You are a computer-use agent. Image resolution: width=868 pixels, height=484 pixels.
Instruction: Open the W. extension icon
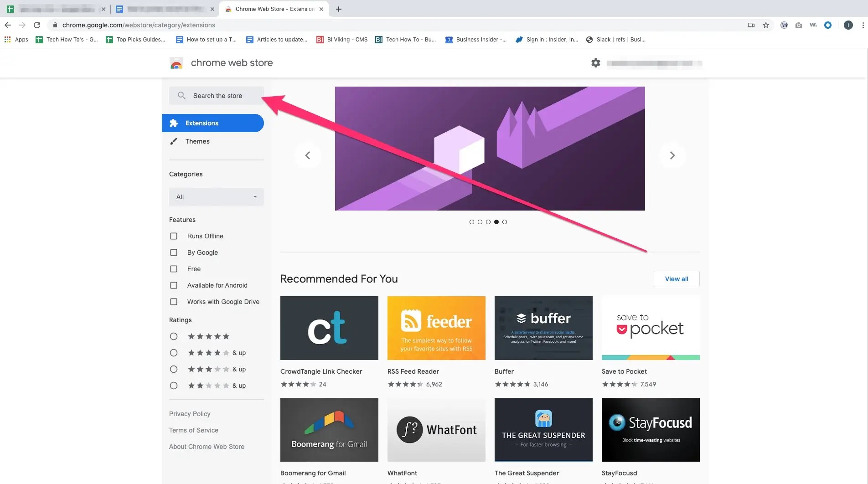(x=813, y=25)
